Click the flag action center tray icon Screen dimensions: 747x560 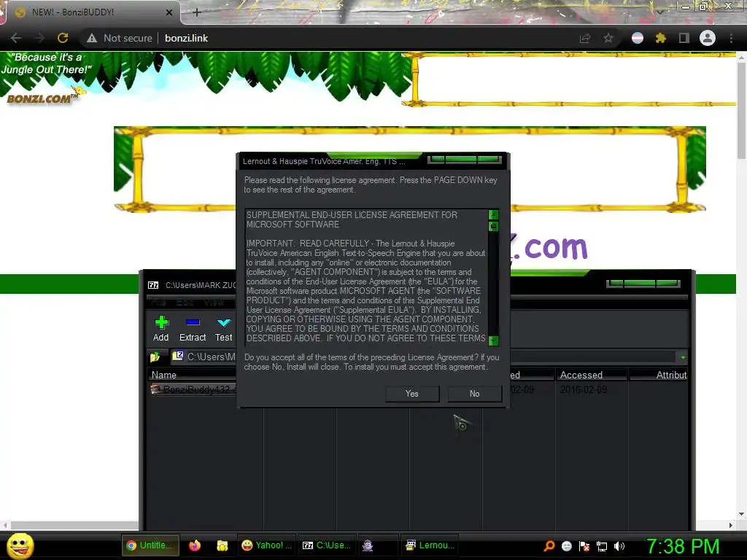click(x=584, y=546)
